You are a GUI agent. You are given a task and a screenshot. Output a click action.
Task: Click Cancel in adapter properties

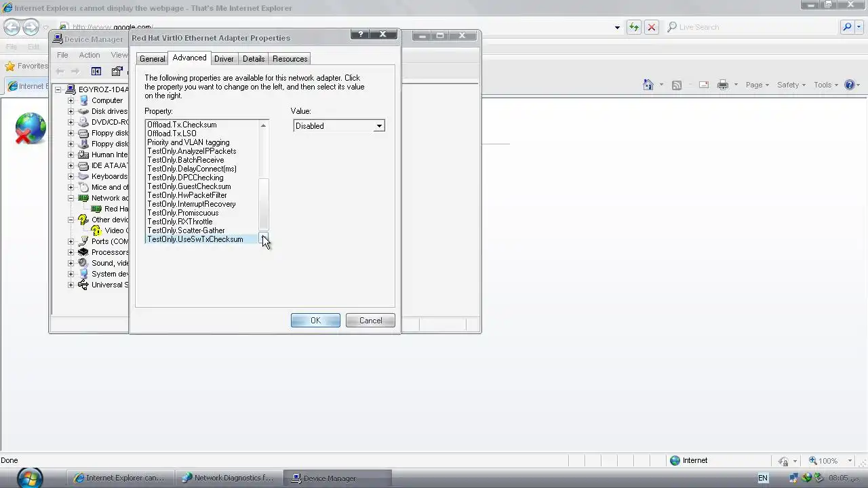coord(370,321)
